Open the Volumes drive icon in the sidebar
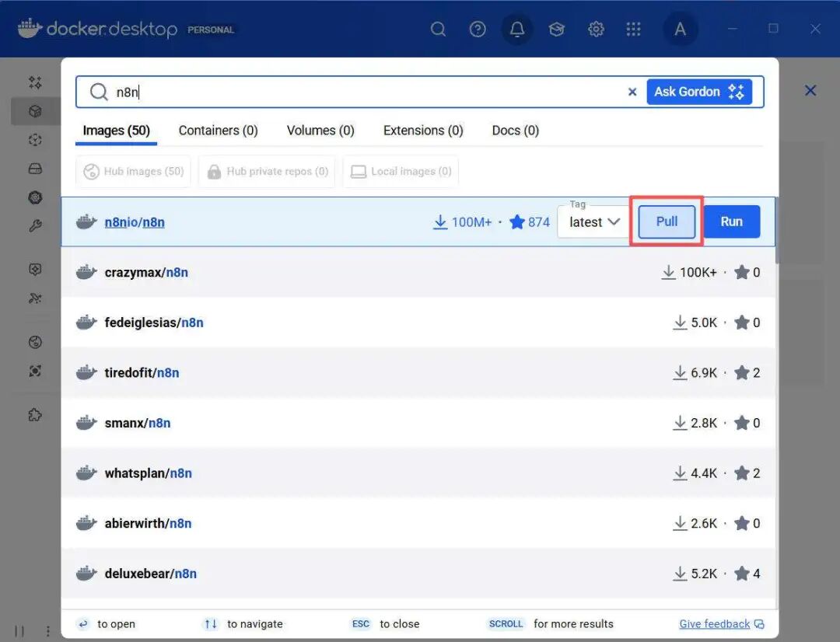Screen dimensions: 840x642 [x=35, y=169]
